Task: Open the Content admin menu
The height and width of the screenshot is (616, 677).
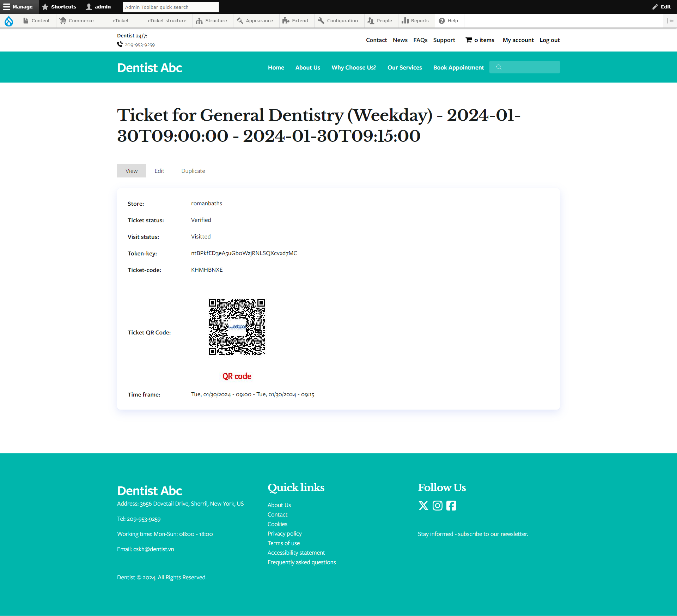Action: (37, 21)
